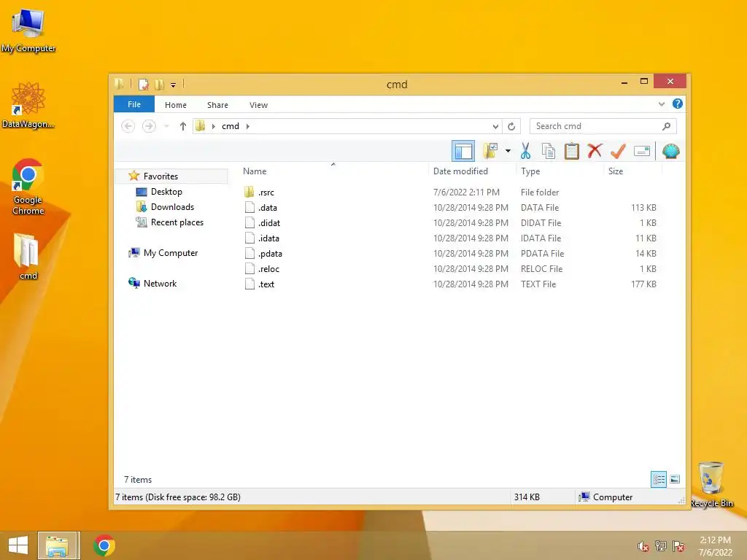747x560 pixels.
Task: Expand the folder options dropdown arrow
Action: click(508, 152)
